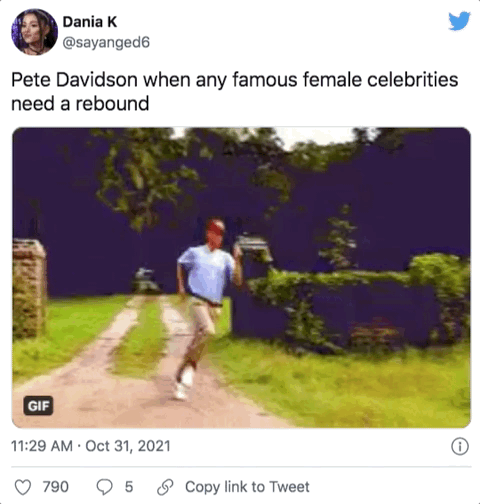This screenshot has height=504, width=480.
Task: Open the @sayanged6 handle link
Action: [106, 43]
